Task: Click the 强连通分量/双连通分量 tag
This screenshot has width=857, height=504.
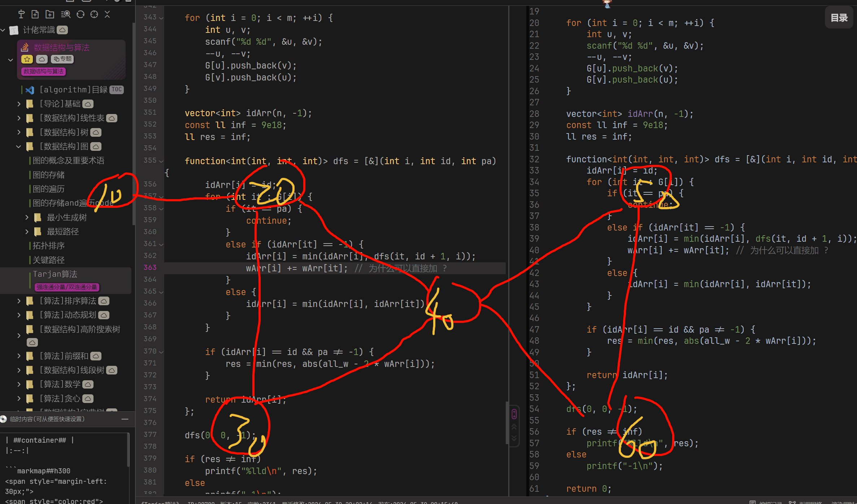Action: 67,287
